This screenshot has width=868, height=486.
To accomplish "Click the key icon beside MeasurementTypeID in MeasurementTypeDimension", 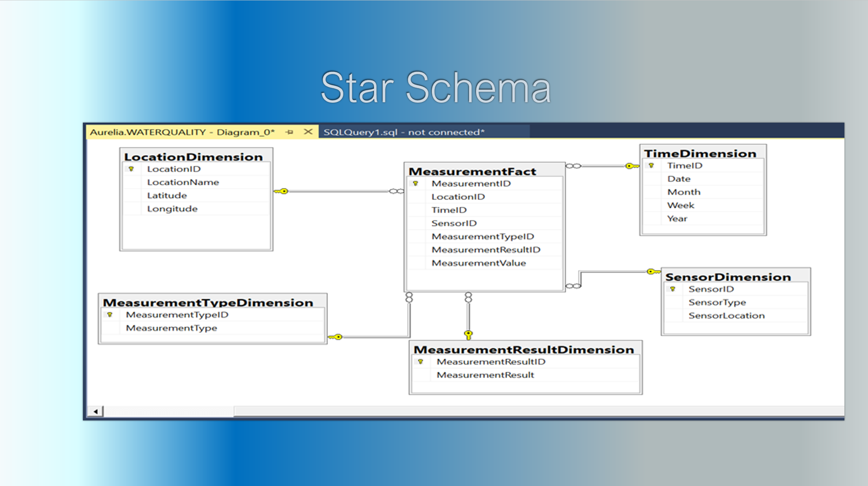I will (110, 315).
